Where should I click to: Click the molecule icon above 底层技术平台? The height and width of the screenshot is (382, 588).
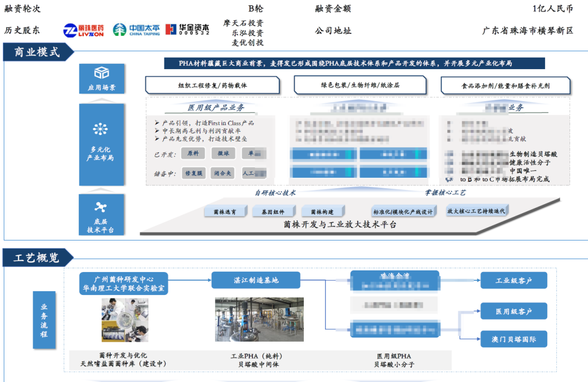(x=101, y=207)
